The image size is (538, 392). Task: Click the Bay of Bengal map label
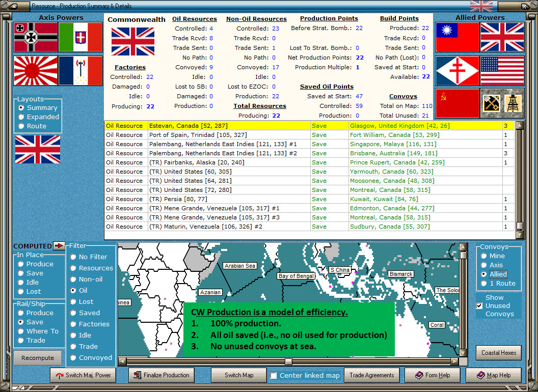[296, 276]
